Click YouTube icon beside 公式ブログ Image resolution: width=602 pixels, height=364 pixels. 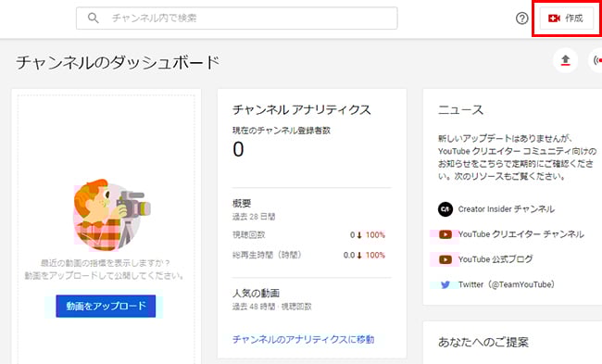pos(445,259)
